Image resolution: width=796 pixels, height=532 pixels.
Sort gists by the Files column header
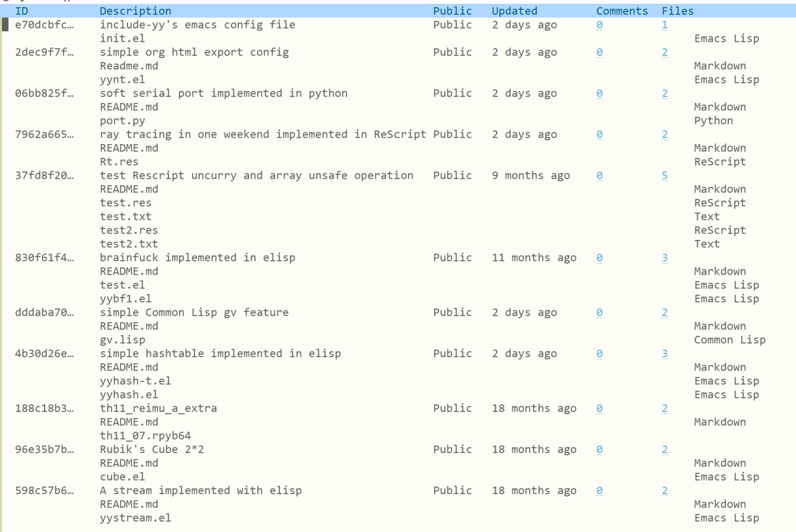[677, 10]
